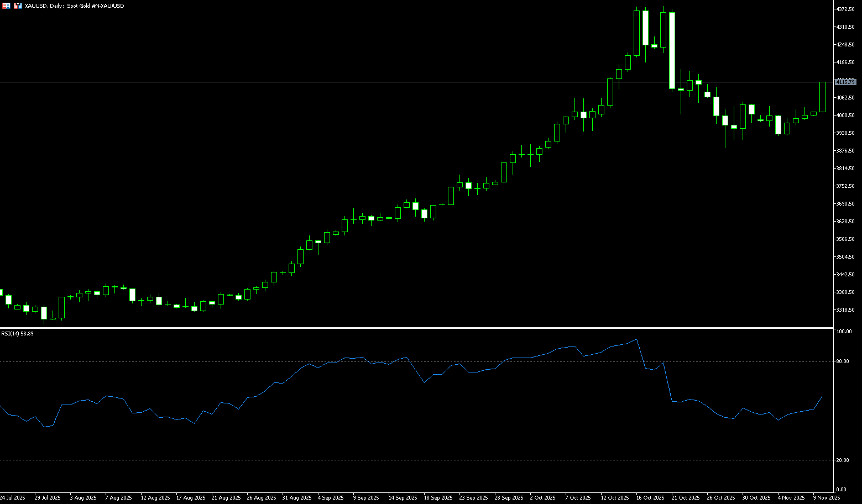
Task: Click the 4372.50 price scale label
Action: point(846,9)
